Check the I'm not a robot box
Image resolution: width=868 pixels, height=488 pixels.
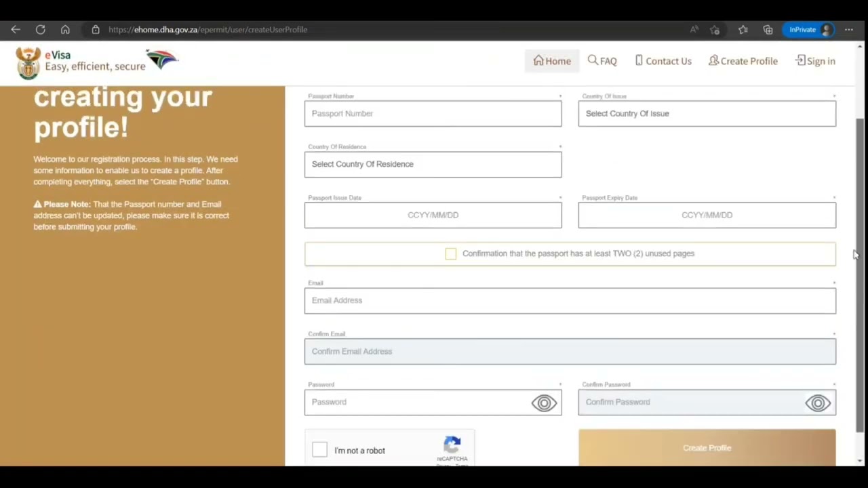pos(320,450)
